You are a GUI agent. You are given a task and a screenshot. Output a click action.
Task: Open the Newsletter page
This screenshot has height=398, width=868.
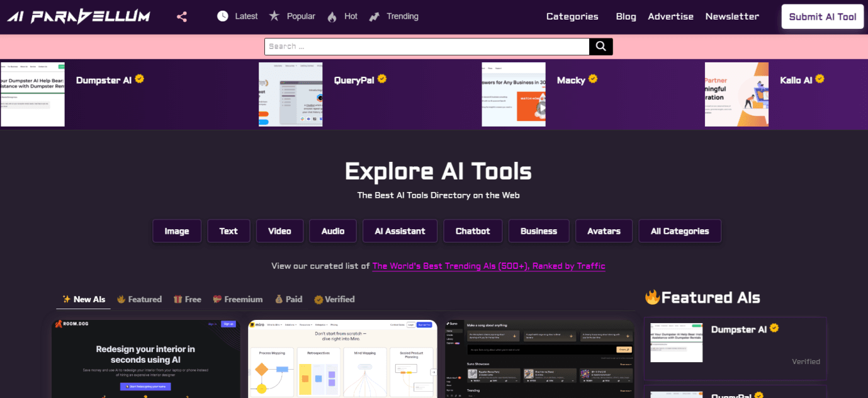[x=732, y=16]
